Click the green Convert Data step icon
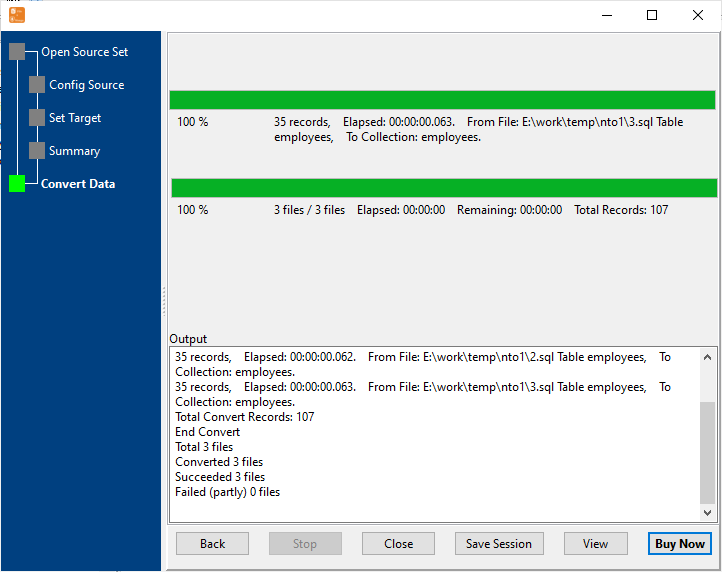722x572 pixels. pos(17,184)
